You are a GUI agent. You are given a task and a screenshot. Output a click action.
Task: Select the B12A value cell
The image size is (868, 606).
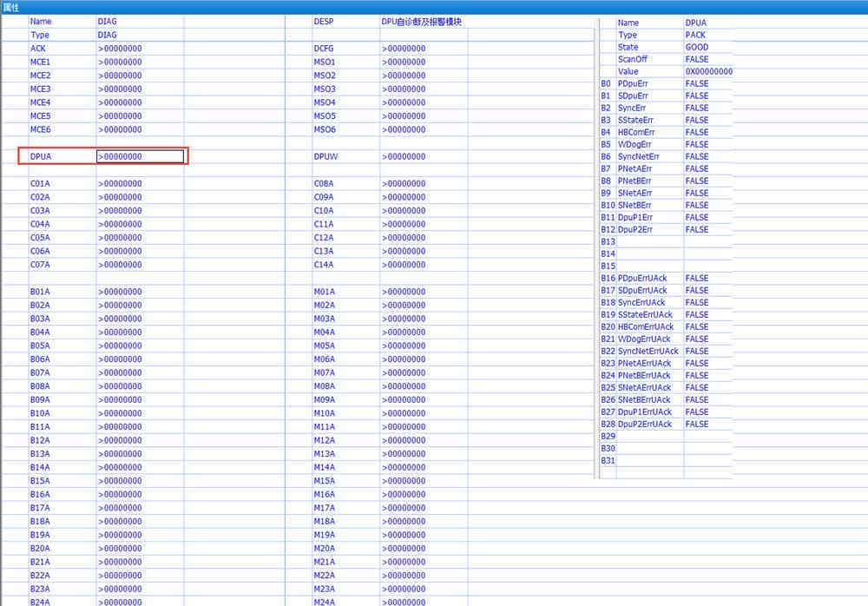140,440
